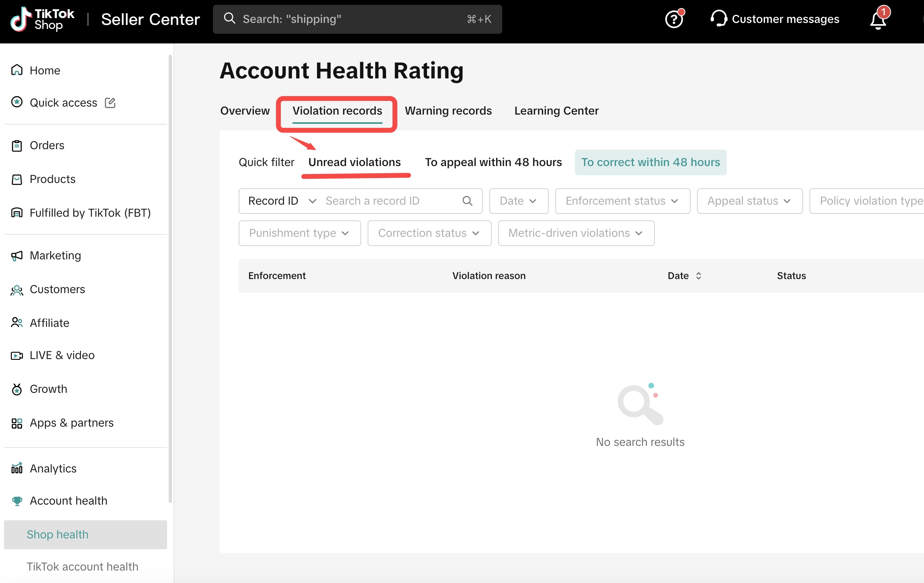Switch to the Learning Center tab

[556, 111]
